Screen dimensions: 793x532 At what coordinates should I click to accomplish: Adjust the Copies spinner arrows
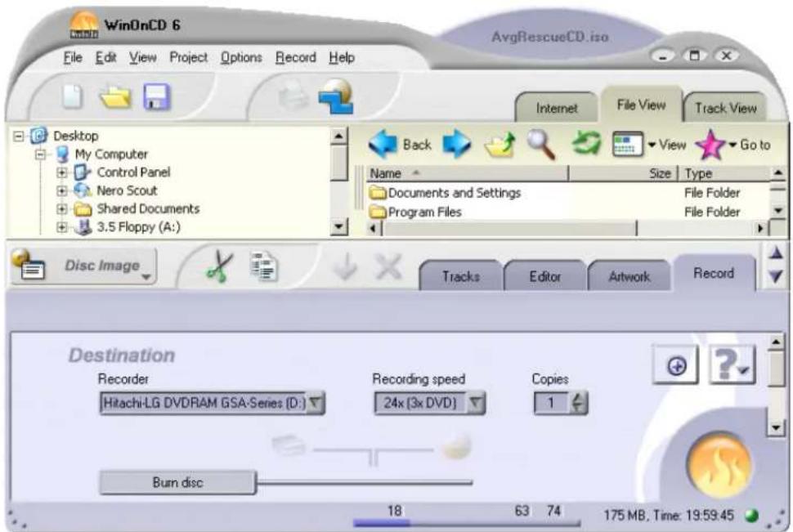(x=579, y=403)
